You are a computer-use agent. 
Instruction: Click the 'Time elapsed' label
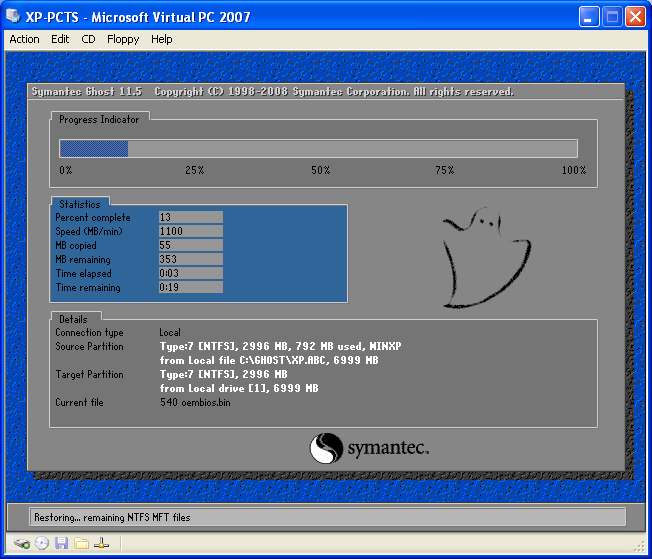coord(84,273)
